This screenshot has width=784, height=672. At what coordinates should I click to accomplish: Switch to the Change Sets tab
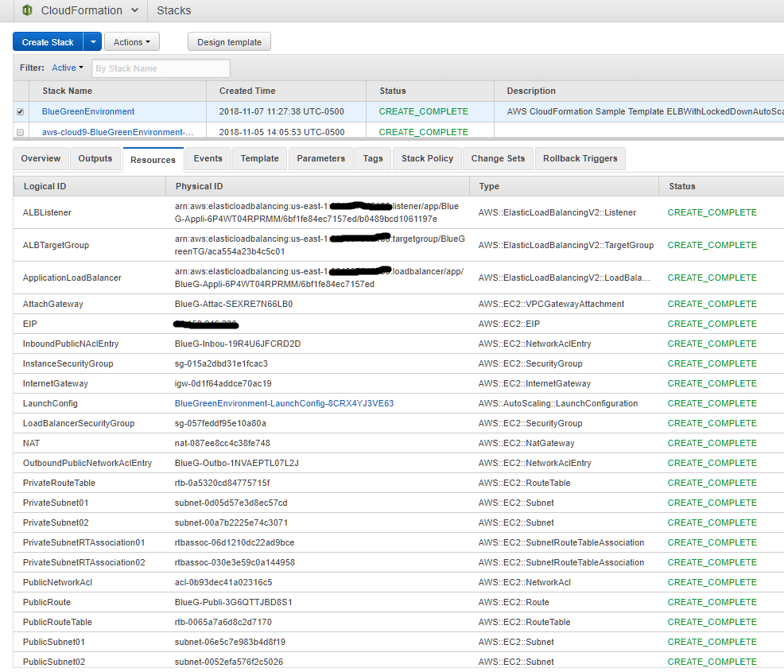click(498, 158)
